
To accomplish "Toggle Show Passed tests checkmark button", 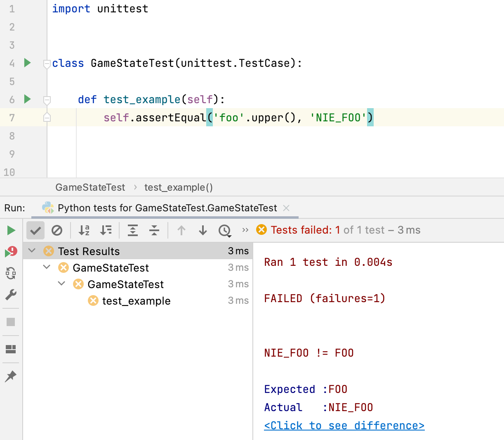I will (x=35, y=230).
